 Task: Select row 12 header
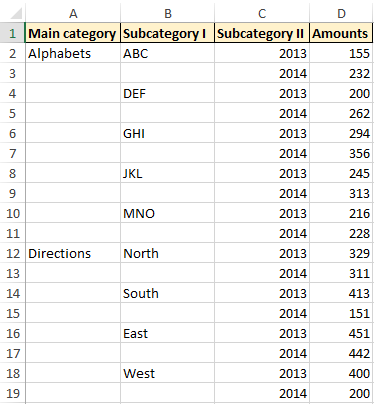12,253
